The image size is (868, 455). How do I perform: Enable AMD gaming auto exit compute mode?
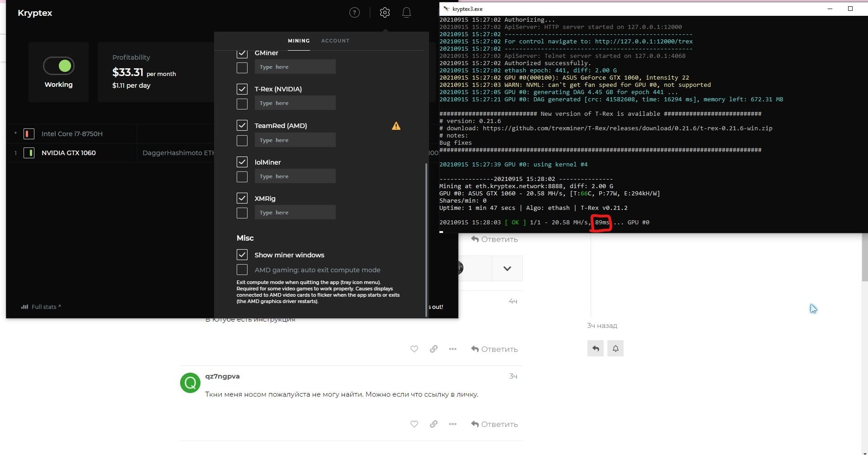(x=242, y=270)
